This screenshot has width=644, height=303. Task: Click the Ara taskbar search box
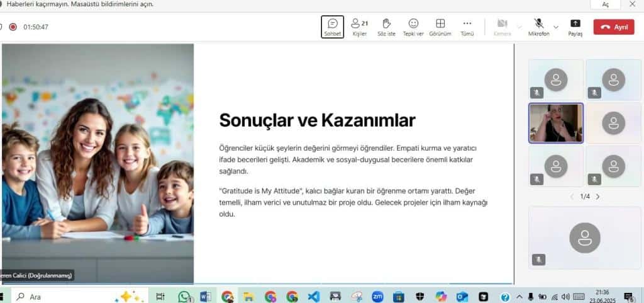click(x=63, y=296)
